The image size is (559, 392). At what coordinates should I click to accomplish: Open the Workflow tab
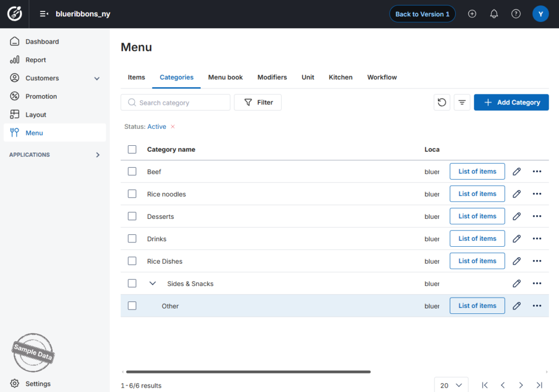(x=382, y=78)
